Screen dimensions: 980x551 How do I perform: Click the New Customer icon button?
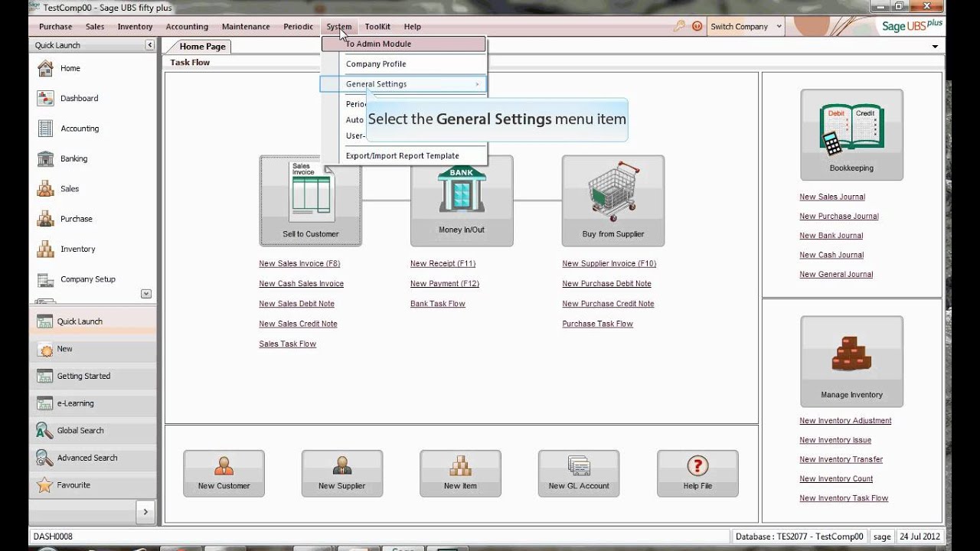coord(224,473)
